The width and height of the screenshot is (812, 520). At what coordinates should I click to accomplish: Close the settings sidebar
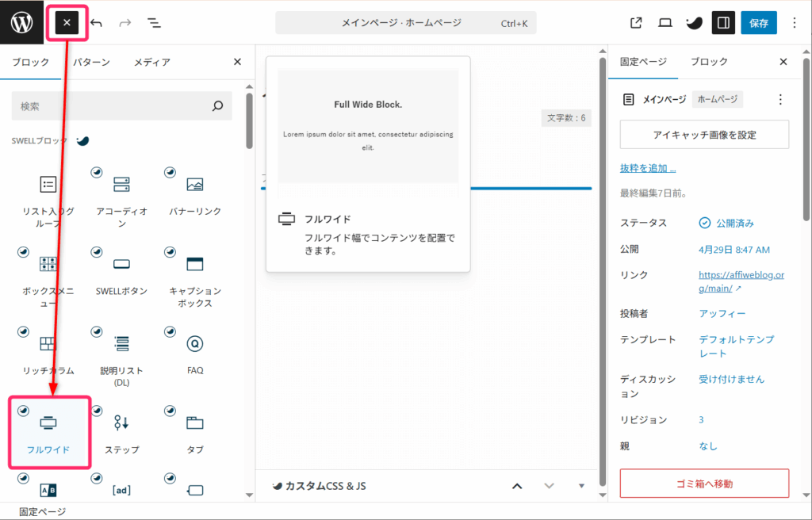click(783, 62)
